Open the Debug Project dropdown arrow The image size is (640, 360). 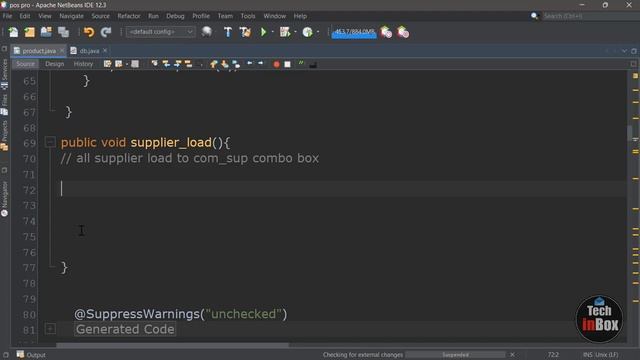[295, 32]
